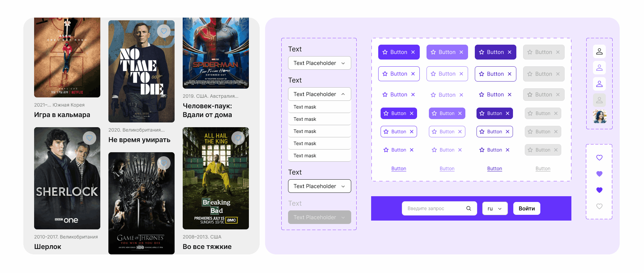Screen dimensions: 644x273
Task: Toggle the favorite heart on the Game of Thrones poster
Action: click(x=164, y=163)
